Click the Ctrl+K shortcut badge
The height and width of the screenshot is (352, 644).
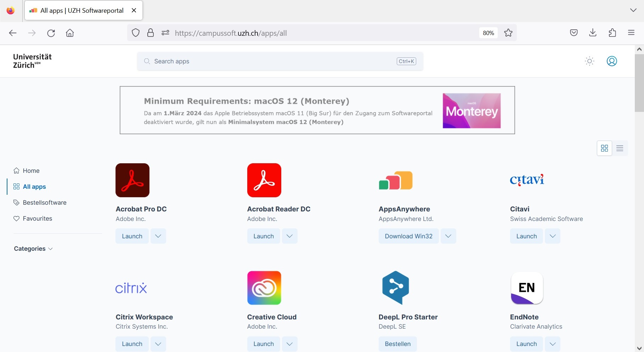coord(406,61)
